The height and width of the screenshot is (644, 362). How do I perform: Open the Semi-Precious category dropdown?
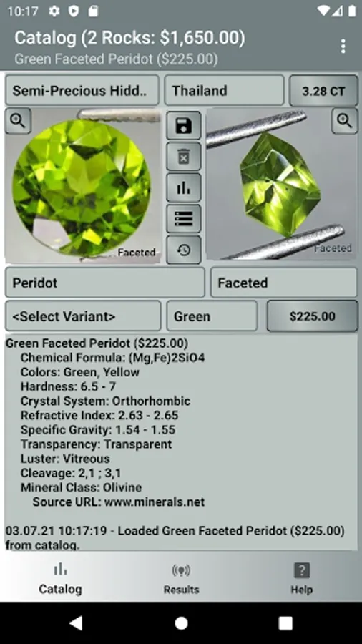click(x=82, y=90)
